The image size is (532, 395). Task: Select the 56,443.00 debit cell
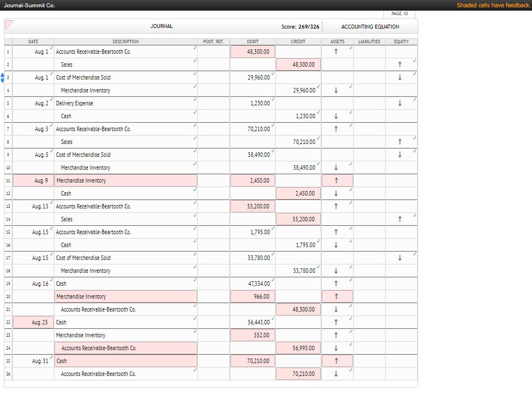[x=253, y=322]
